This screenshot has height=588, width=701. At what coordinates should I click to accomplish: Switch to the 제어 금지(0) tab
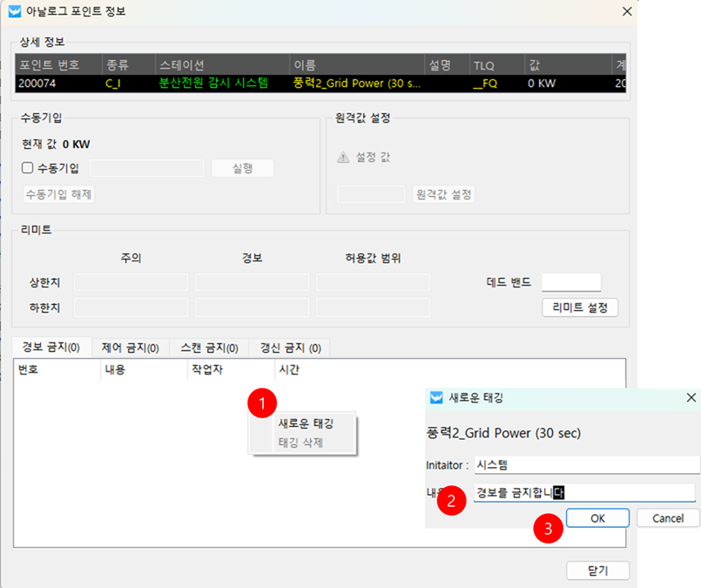coord(130,348)
